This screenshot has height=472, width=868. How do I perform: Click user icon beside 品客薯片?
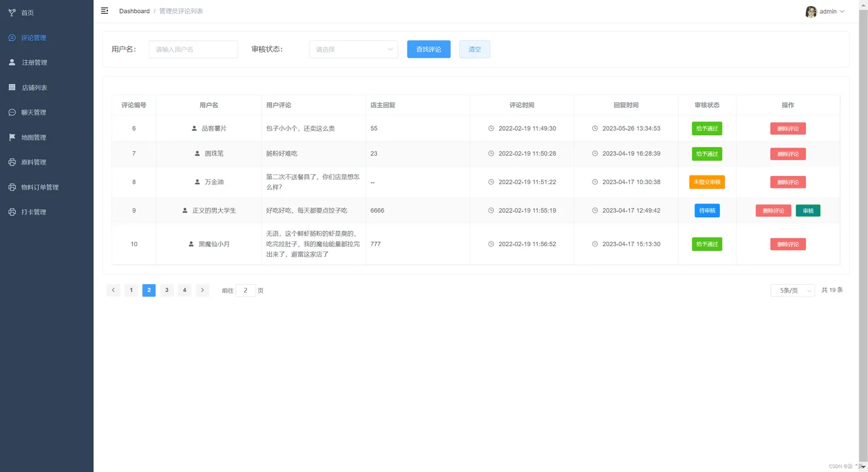pos(195,128)
